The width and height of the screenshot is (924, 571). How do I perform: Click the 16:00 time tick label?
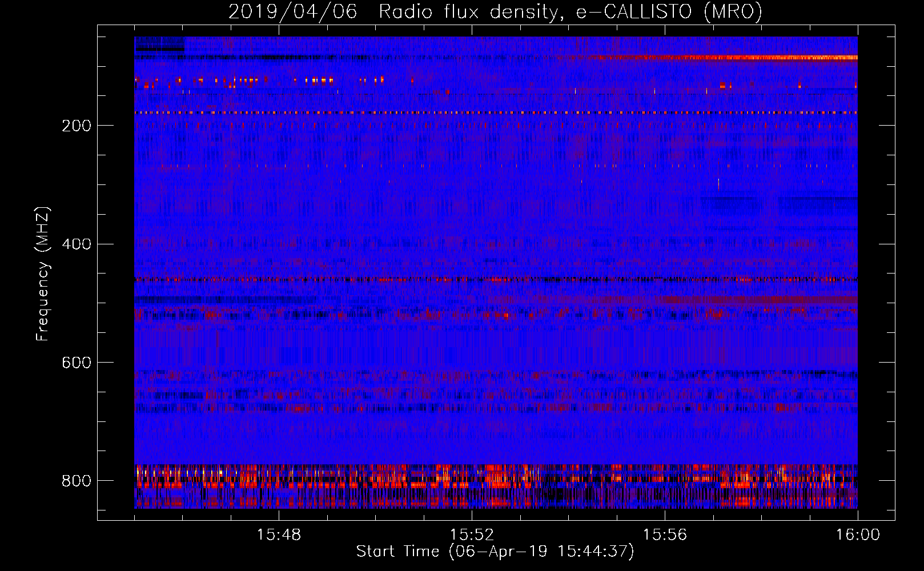858,535
